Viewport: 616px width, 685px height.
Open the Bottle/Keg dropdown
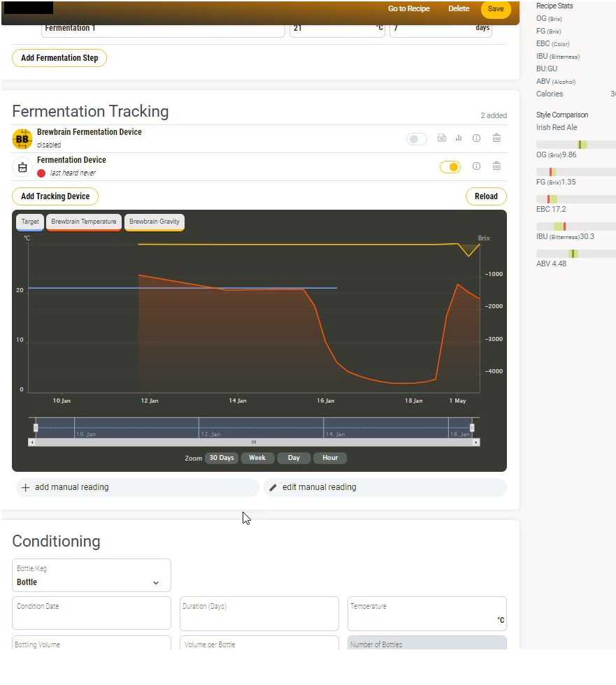click(92, 575)
